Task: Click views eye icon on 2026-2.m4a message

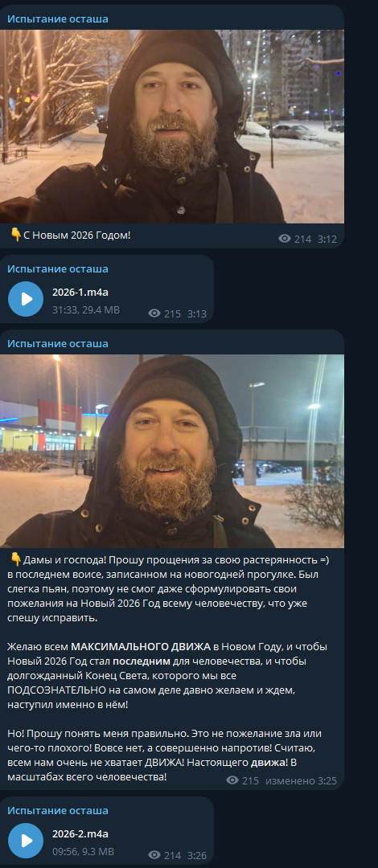Action: point(154,854)
